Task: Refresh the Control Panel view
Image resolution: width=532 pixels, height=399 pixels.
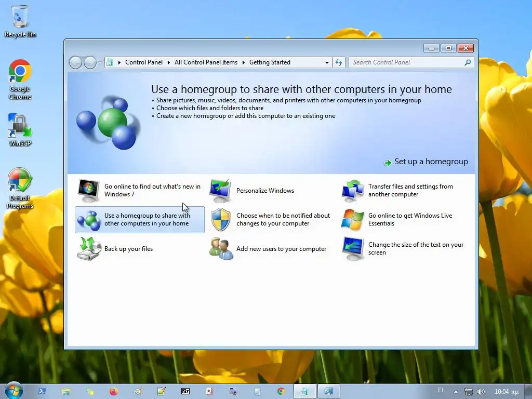Action: click(x=339, y=62)
